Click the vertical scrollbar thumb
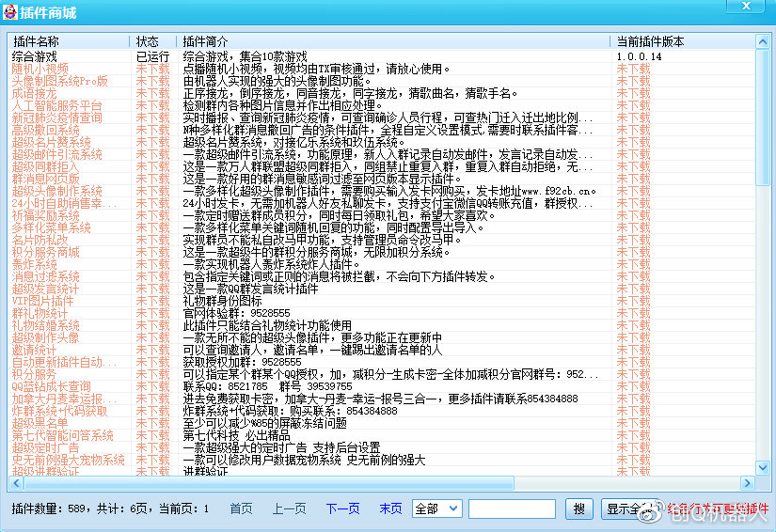Viewport: 776px width, 532px height. click(763, 117)
